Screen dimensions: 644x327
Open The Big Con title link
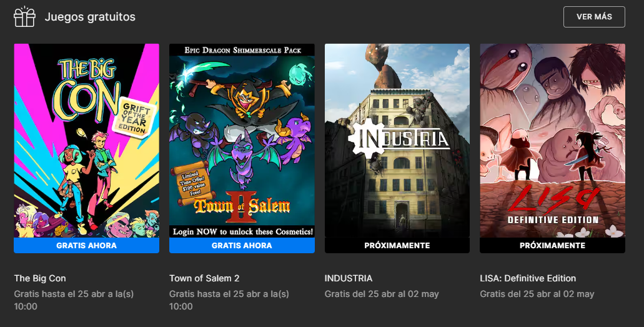coord(40,278)
